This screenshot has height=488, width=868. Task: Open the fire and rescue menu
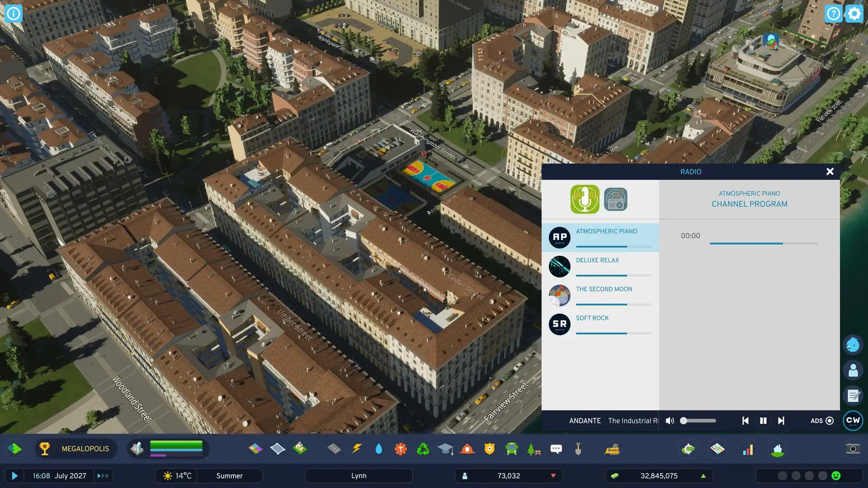(x=467, y=449)
